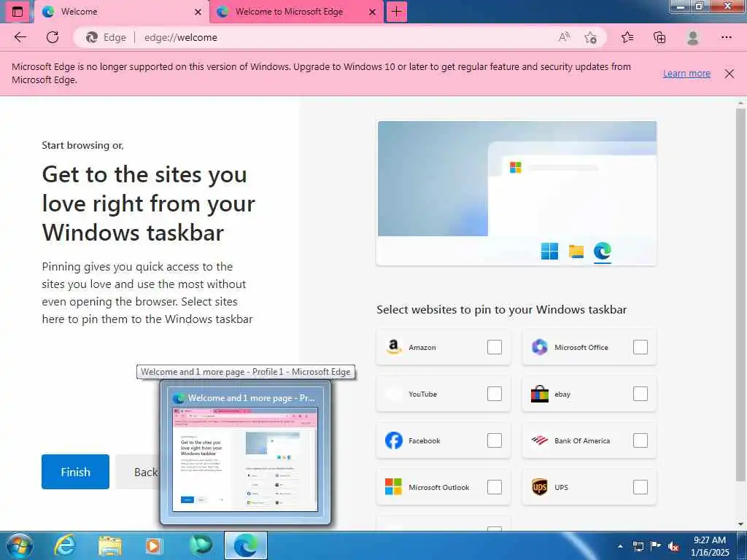Open a new tab with plus button

pyautogui.click(x=396, y=12)
